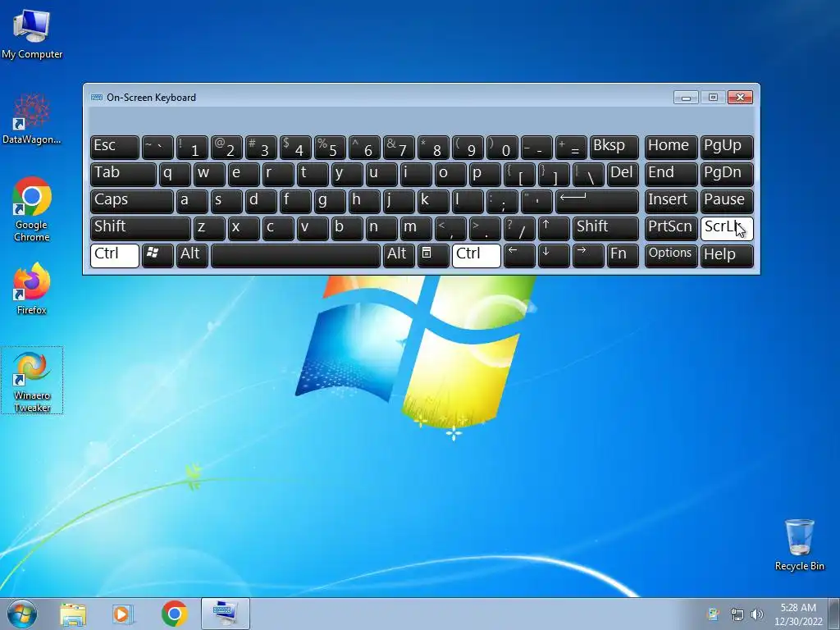The image size is (840, 630).
Task: Toggle the ScrLk key
Action: click(727, 228)
